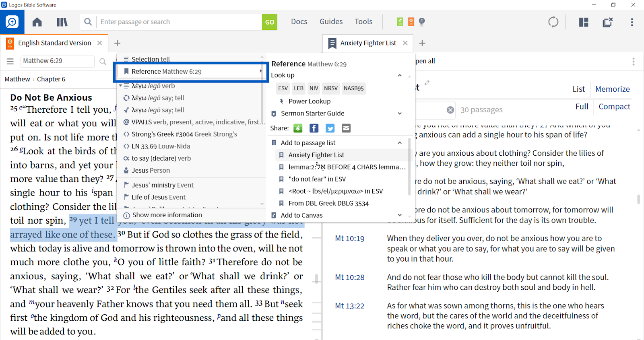644x340 pixels.
Task: Collapse the Look up section
Action: click(400, 75)
